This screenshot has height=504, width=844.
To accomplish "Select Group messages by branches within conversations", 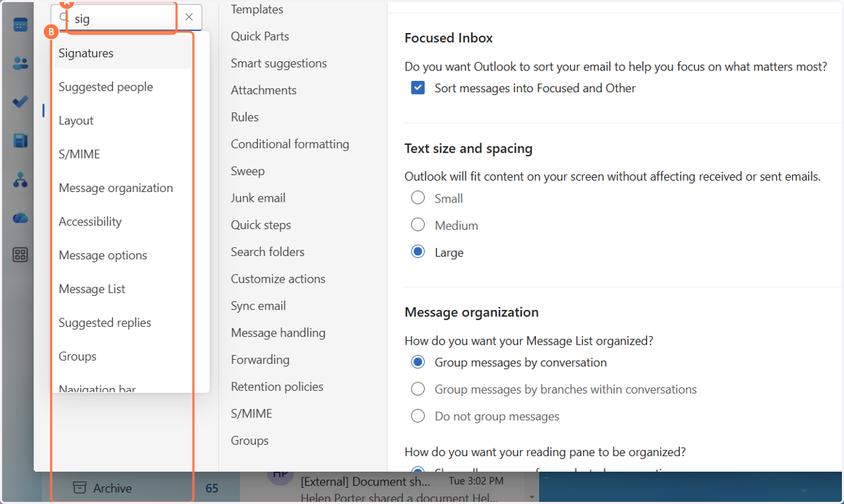I will pos(418,389).
